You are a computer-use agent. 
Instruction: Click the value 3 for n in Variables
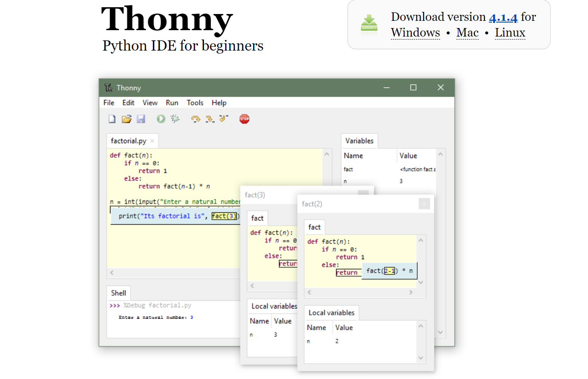(x=401, y=181)
